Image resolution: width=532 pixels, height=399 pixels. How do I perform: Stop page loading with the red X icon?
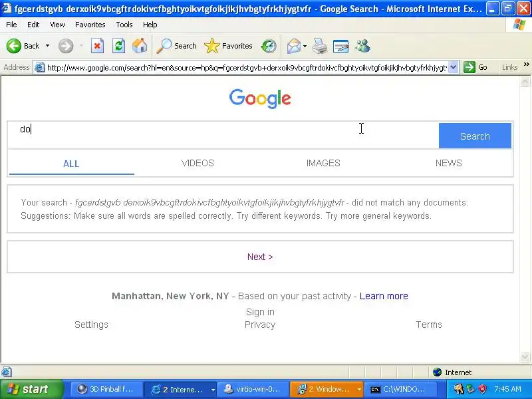tap(97, 46)
